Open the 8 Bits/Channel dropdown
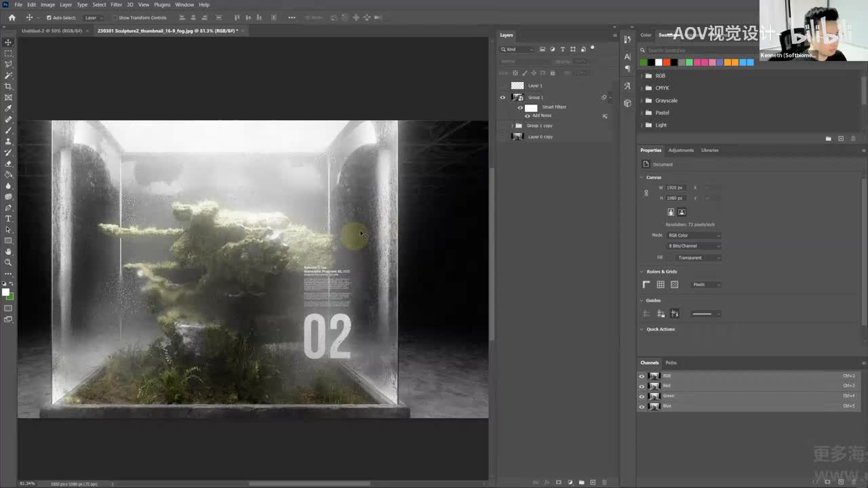Viewport: 868px width, 488px height. [694, 246]
